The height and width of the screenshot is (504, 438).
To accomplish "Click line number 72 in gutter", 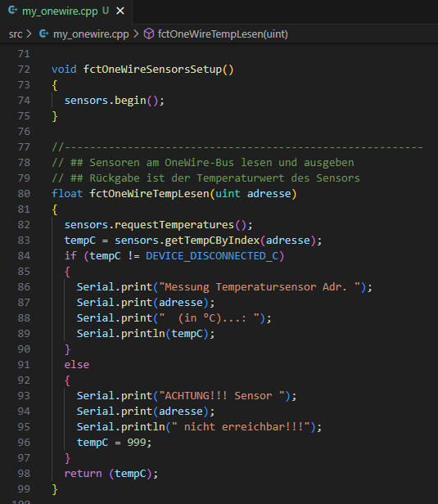I will [x=24, y=69].
